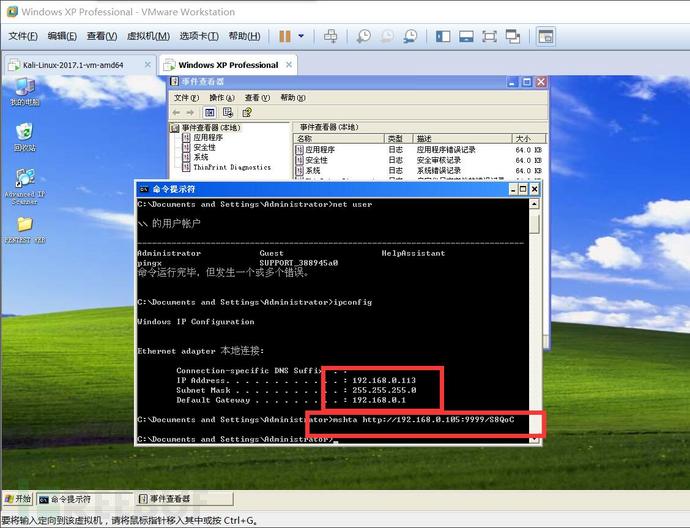690x528 pixels.
Task: Toggle the thumbnail bar icon
Action: tap(466, 36)
